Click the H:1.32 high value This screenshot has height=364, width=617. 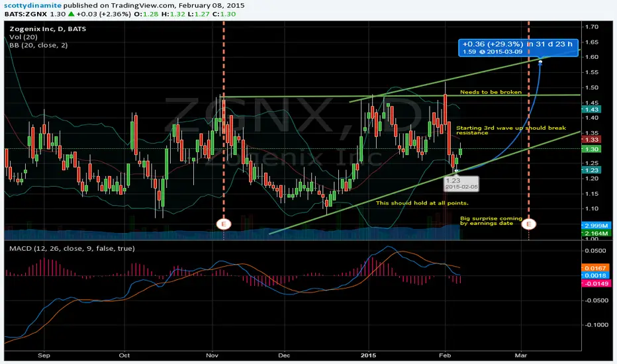(x=173, y=14)
